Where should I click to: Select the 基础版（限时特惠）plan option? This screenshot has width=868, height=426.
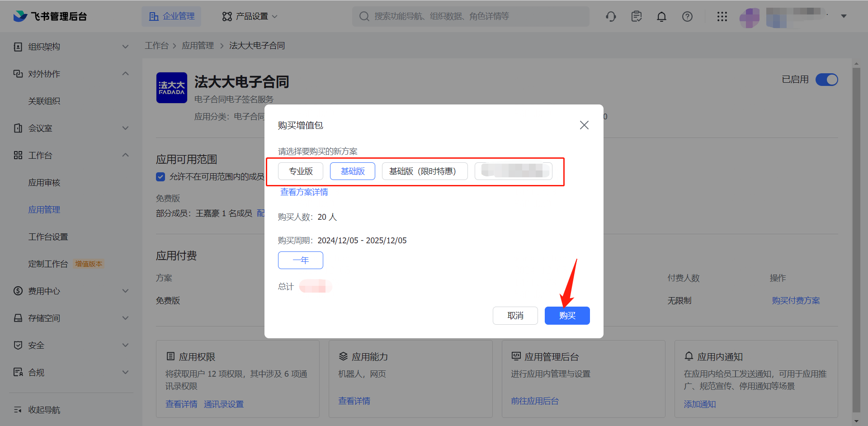(425, 171)
